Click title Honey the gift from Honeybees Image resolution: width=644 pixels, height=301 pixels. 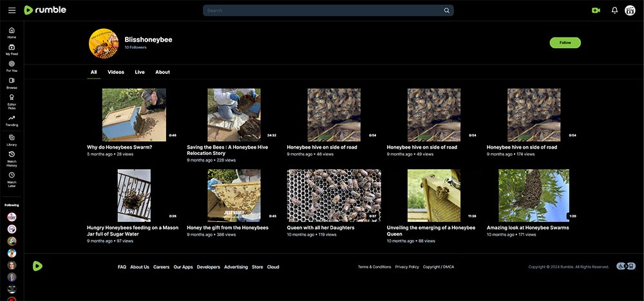(227, 228)
